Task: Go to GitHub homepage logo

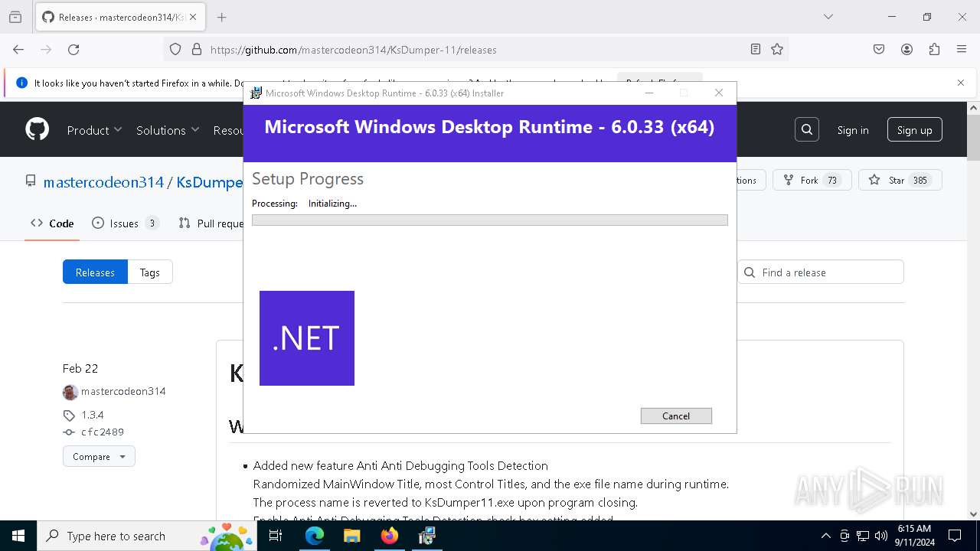Action: [x=38, y=129]
